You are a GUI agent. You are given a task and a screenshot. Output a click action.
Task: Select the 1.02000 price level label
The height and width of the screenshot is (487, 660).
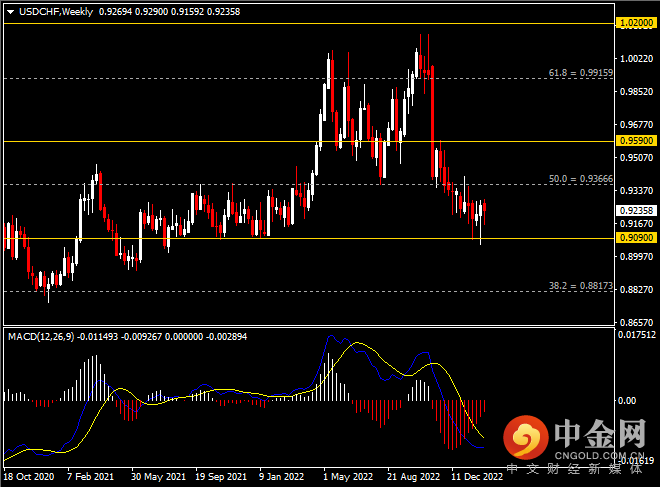point(636,22)
